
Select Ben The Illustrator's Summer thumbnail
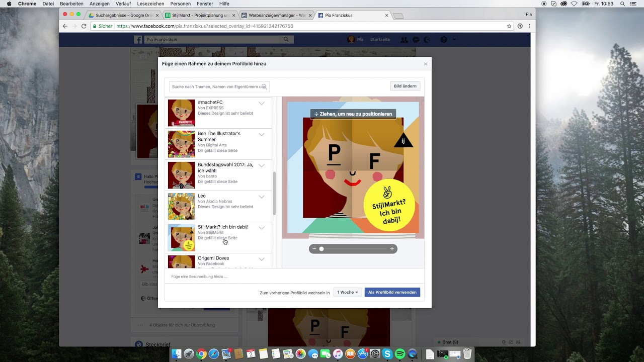181,144
